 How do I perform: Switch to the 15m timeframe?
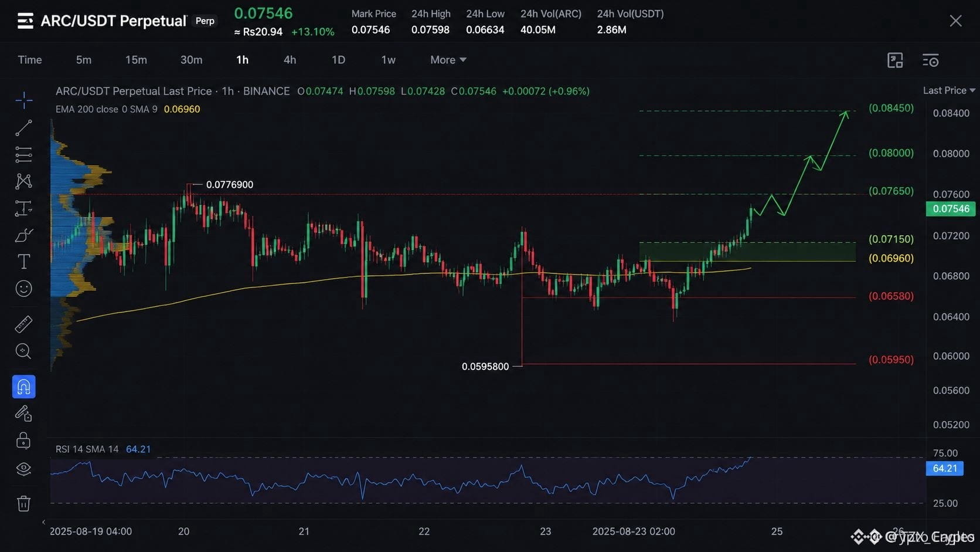[136, 60]
